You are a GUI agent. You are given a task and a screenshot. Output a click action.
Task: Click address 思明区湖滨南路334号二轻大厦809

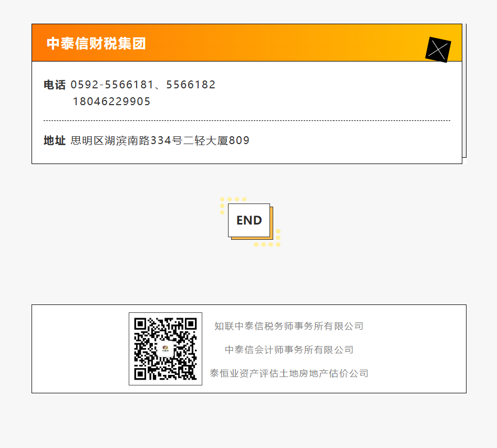coord(160,140)
